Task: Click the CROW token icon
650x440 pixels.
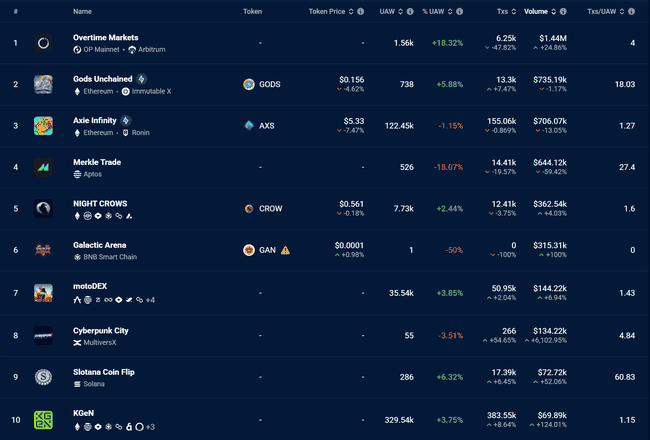Action: (249, 209)
